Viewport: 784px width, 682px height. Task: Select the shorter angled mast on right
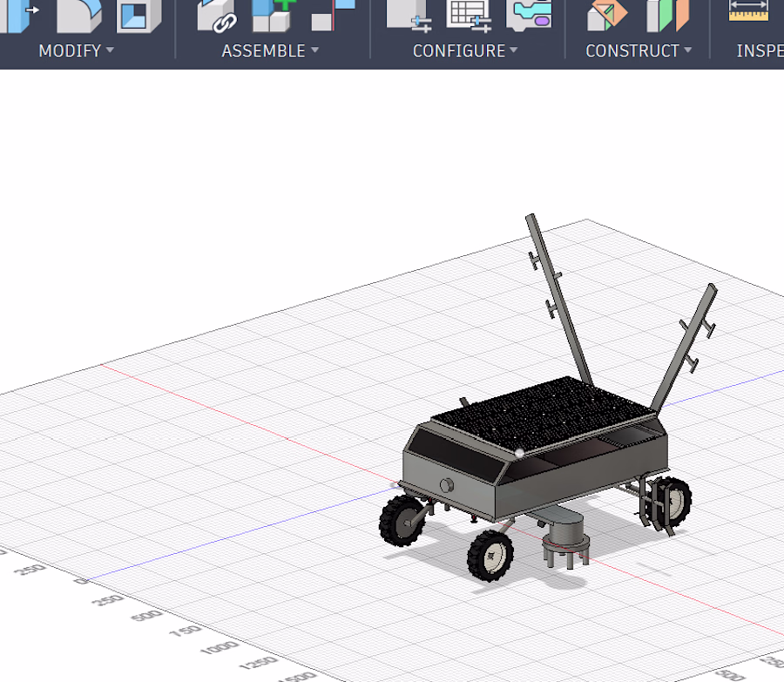(x=684, y=348)
